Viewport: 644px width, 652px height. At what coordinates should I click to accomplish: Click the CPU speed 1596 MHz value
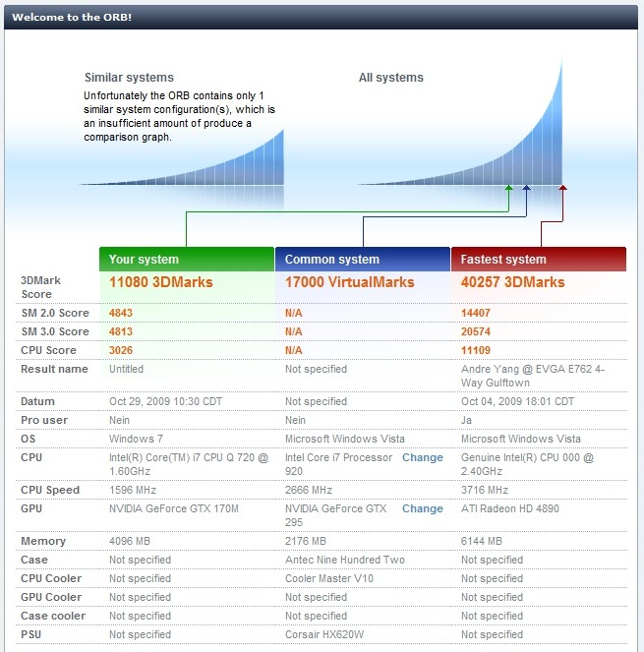pos(133,491)
